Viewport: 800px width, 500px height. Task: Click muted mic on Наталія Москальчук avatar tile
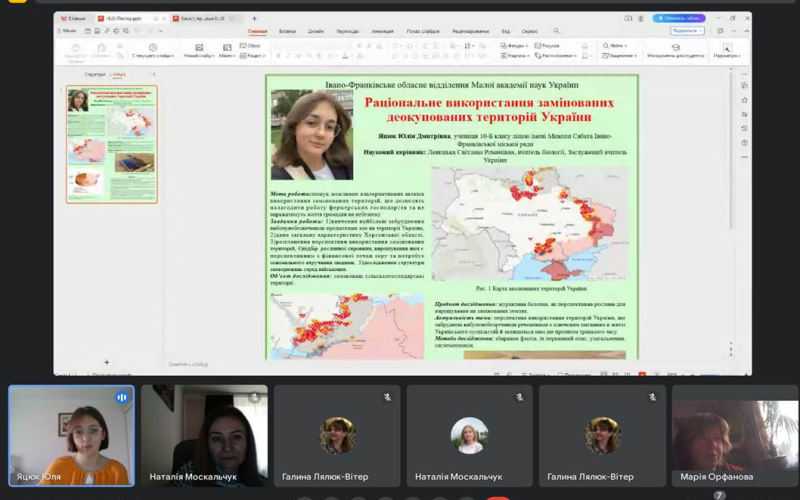click(x=519, y=397)
